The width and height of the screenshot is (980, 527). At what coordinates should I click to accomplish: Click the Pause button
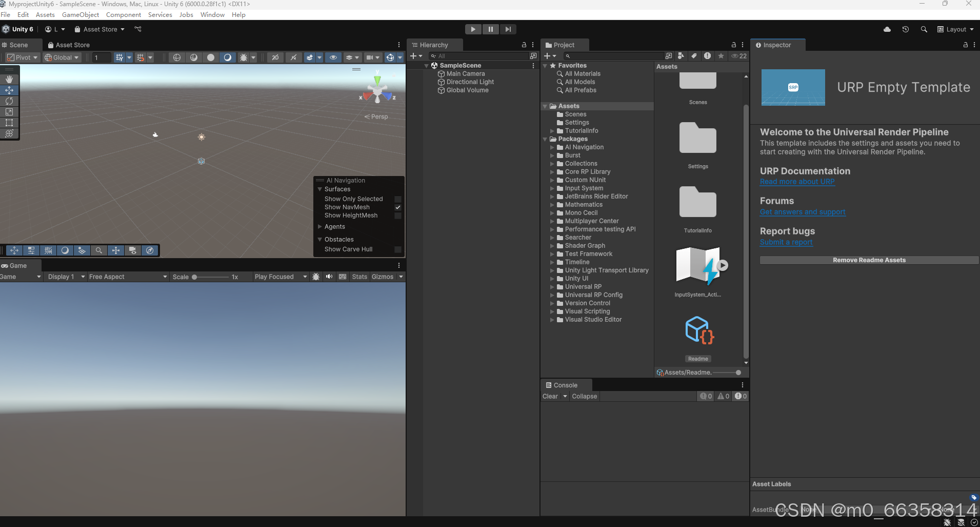point(490,29)
